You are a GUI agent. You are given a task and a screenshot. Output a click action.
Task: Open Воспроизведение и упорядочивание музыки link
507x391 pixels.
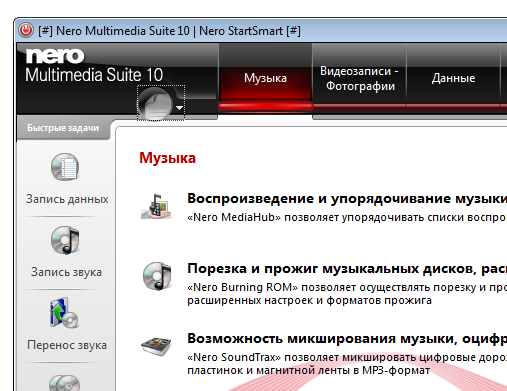347,199
